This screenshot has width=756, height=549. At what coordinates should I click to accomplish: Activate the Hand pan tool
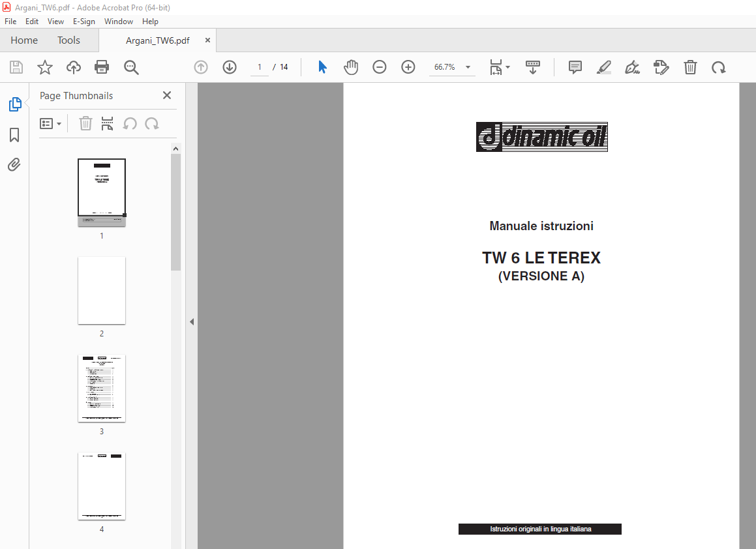tap(351, 67)
